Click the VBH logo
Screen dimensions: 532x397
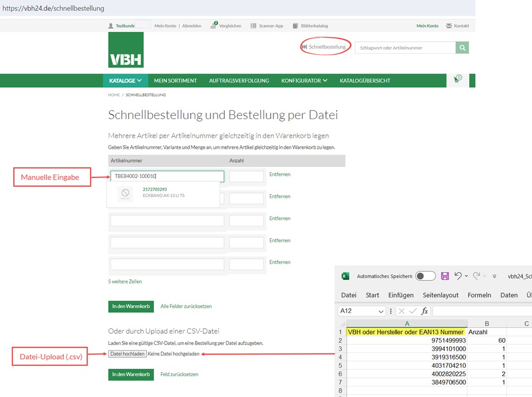pos(126,50)
